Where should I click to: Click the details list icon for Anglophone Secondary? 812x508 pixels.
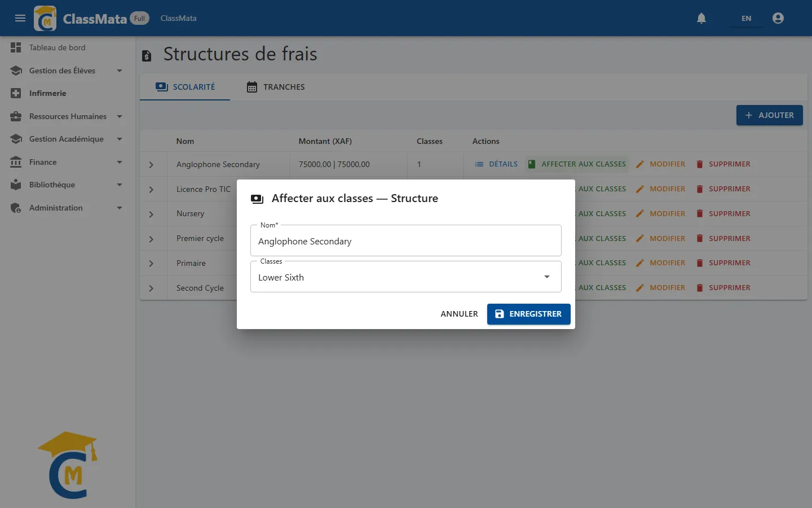[x=479, y=164]
